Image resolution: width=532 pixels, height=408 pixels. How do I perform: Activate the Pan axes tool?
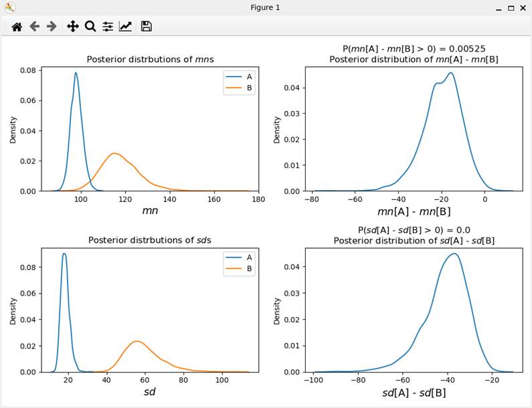73,27
